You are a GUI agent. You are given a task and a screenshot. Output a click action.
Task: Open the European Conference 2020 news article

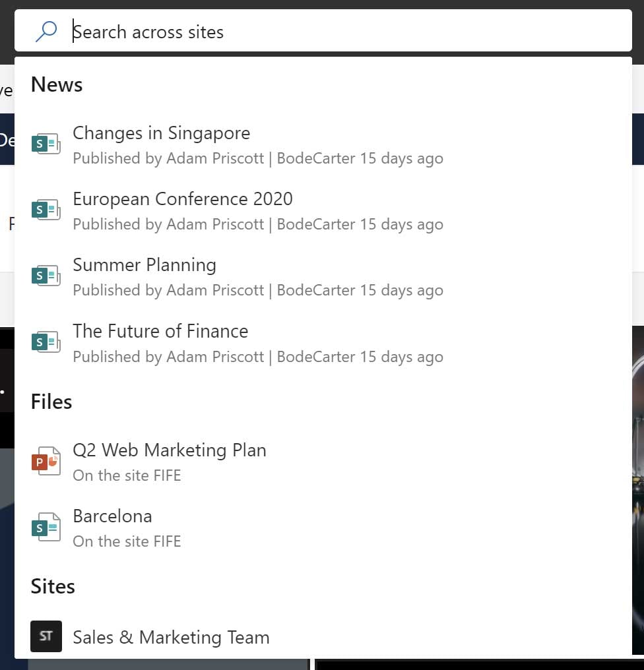[x=183, y=198]
